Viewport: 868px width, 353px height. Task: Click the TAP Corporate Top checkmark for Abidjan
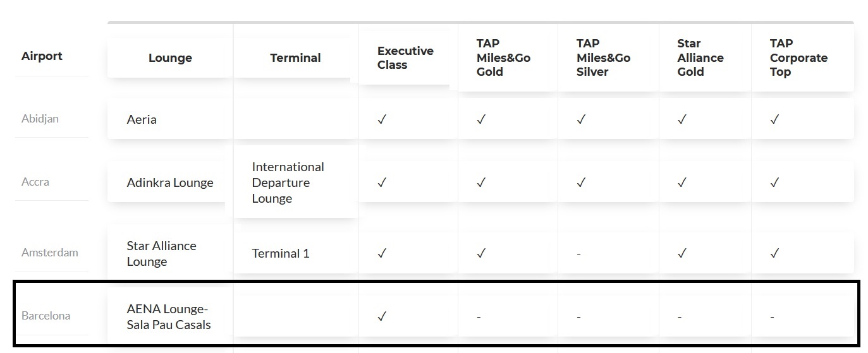(774, 119)
